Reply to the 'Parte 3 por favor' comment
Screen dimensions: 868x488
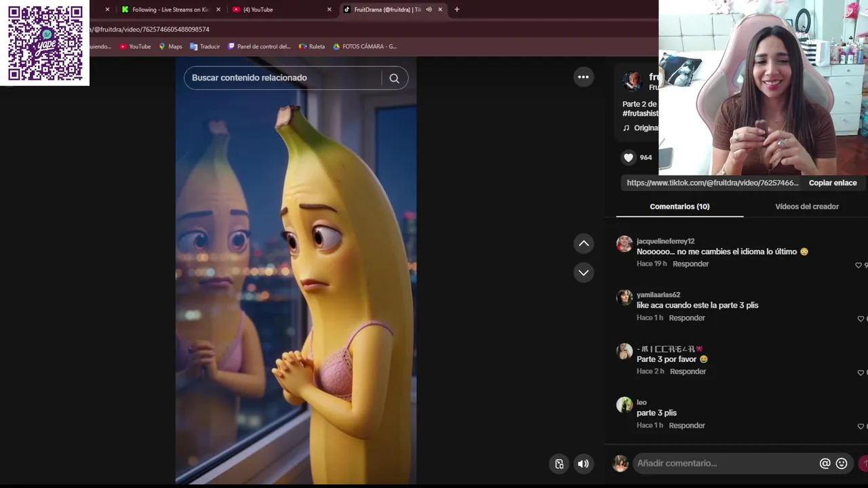pos(688,371)
